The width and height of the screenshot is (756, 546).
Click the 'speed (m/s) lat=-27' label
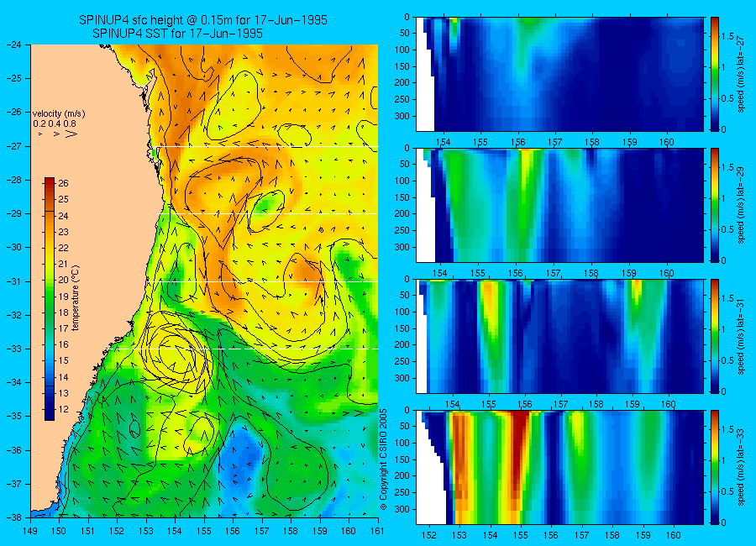[x=742, y=73]
